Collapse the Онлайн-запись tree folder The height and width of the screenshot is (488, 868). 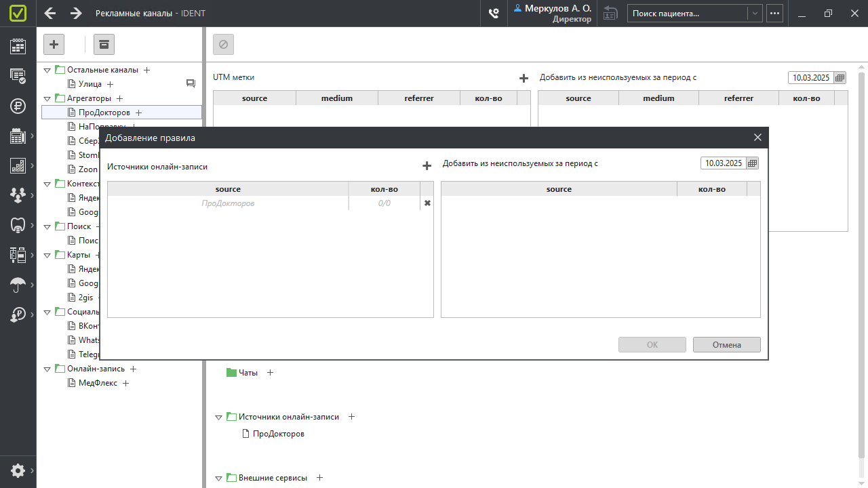coord(47,369)
